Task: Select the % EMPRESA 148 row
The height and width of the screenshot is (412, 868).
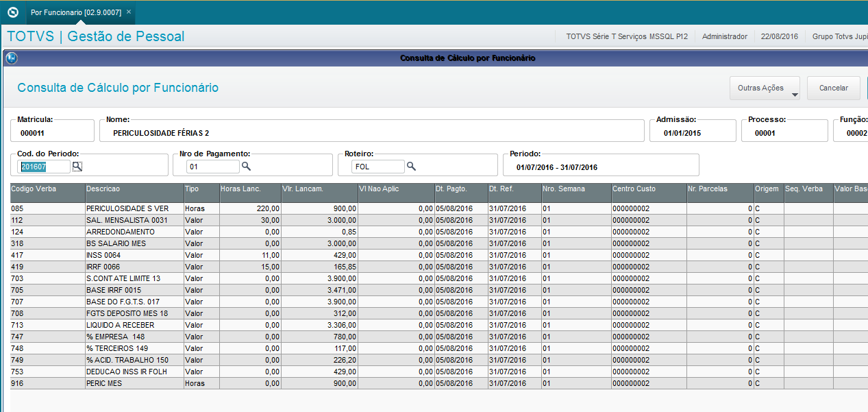Action: 438,337
